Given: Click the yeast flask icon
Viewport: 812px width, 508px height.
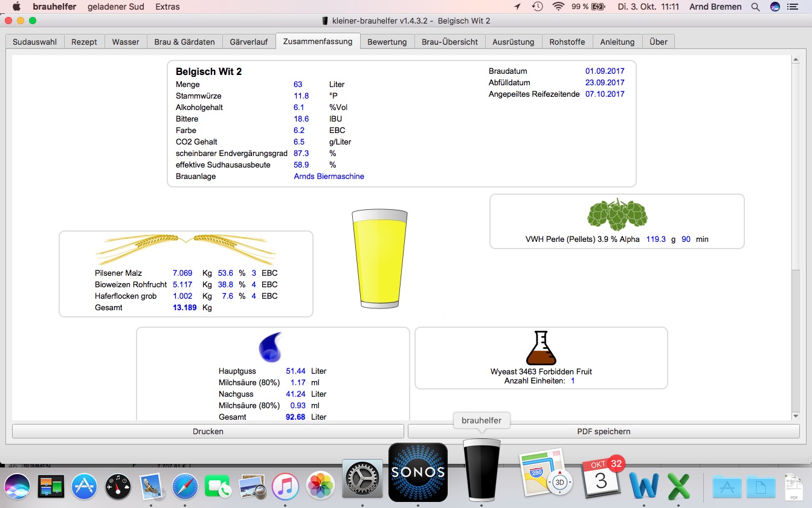Looking at the screenshot, I should [x=541, y=348].
